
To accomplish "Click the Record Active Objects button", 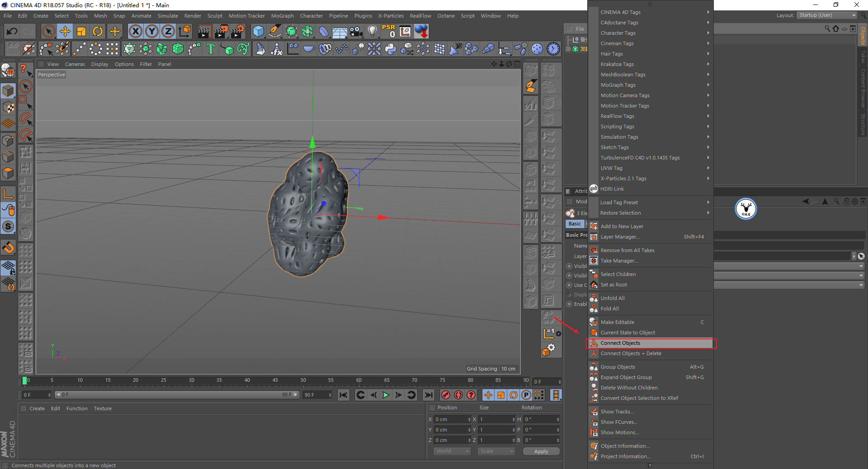I will coord(446,395).
